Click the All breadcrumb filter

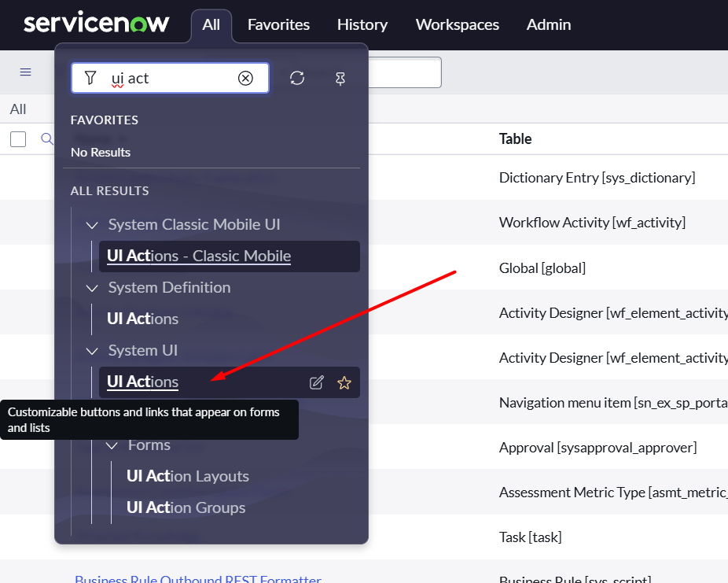click(18, 109)
